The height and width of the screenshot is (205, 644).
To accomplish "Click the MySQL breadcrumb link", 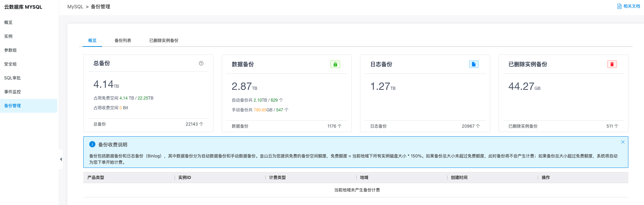I will (75, 7).
